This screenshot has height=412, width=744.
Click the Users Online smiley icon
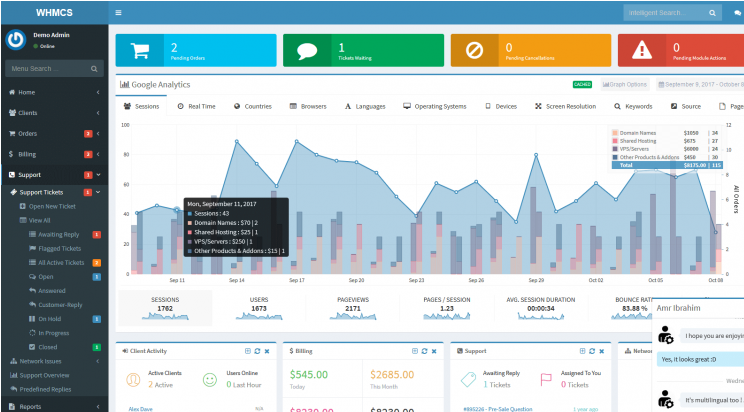point(210,379)
